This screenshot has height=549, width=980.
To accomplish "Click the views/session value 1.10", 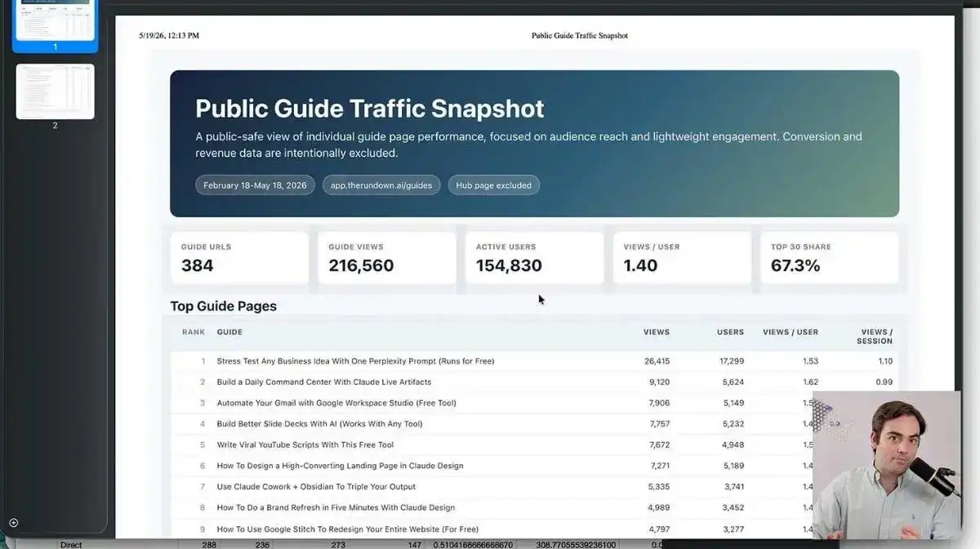I will [x=884, y=361].
